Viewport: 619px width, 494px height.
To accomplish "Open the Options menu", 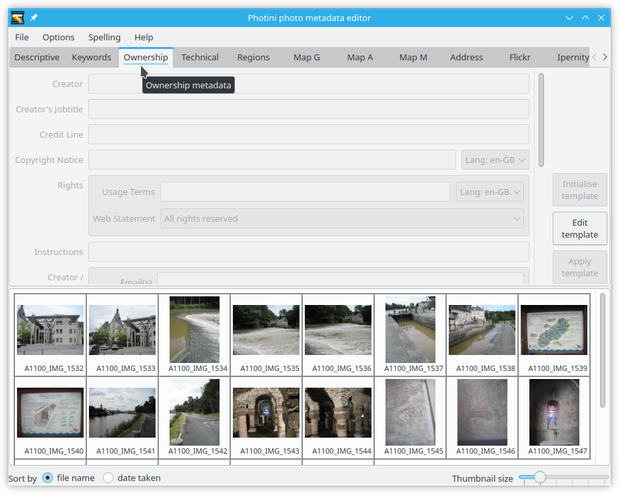I will coord(58,37).
